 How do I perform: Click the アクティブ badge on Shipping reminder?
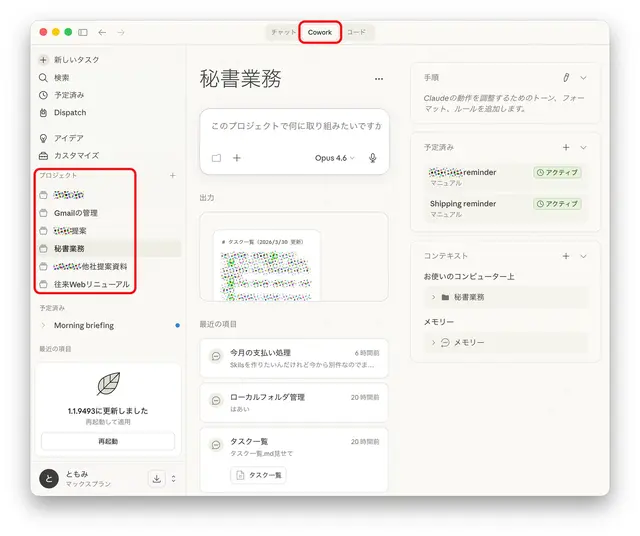point(557,204)
